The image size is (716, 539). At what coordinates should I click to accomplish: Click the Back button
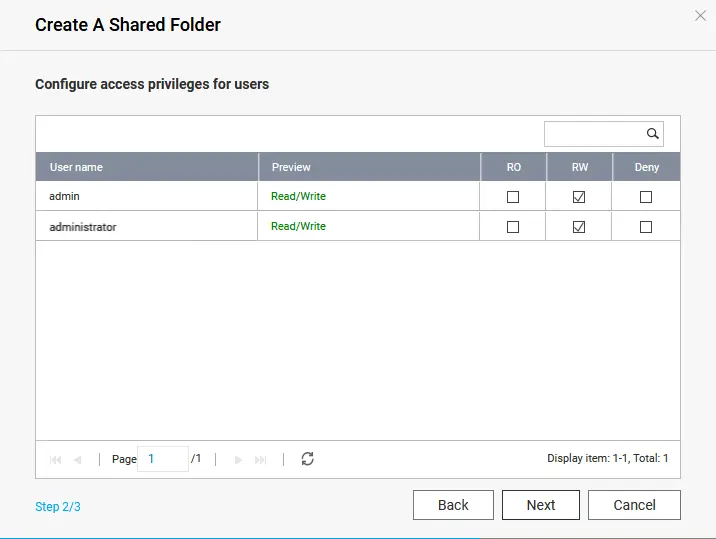453,505
